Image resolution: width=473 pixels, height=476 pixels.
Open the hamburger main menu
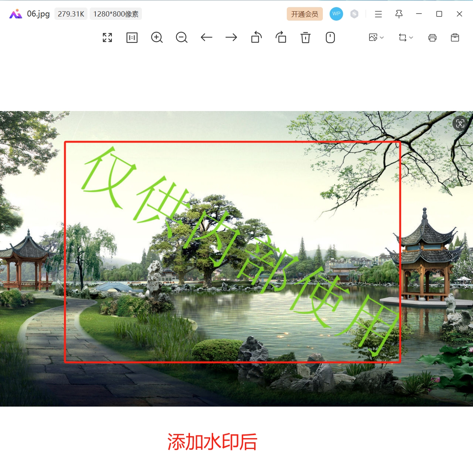378,14
